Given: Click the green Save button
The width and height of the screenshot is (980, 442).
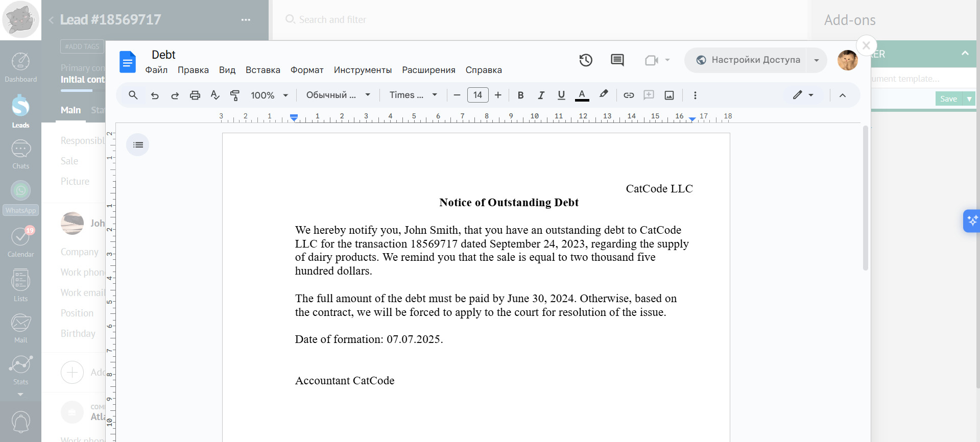Looking at the screenshot, I should 948,99.
